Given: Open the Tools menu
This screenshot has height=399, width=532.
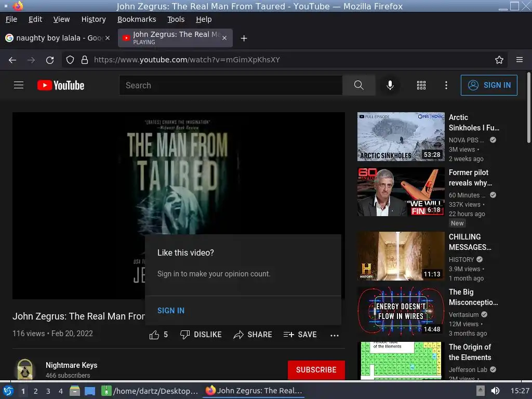Looking at the screenshot, I should 176,19.
